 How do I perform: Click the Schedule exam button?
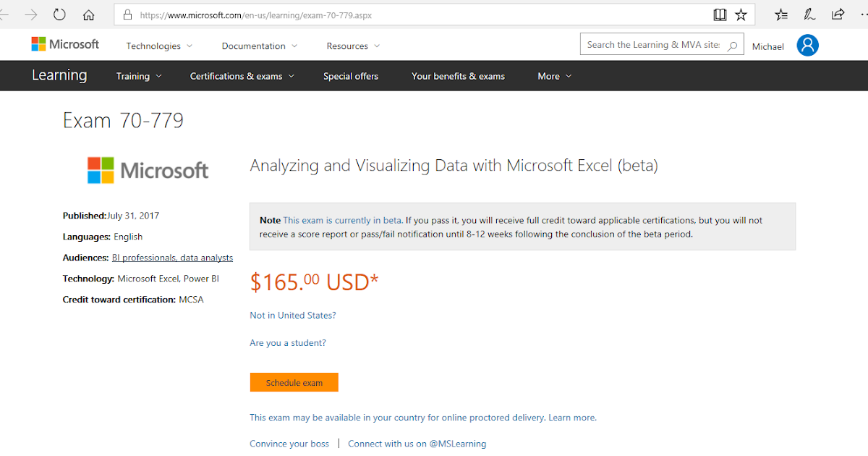pos(294,382)
